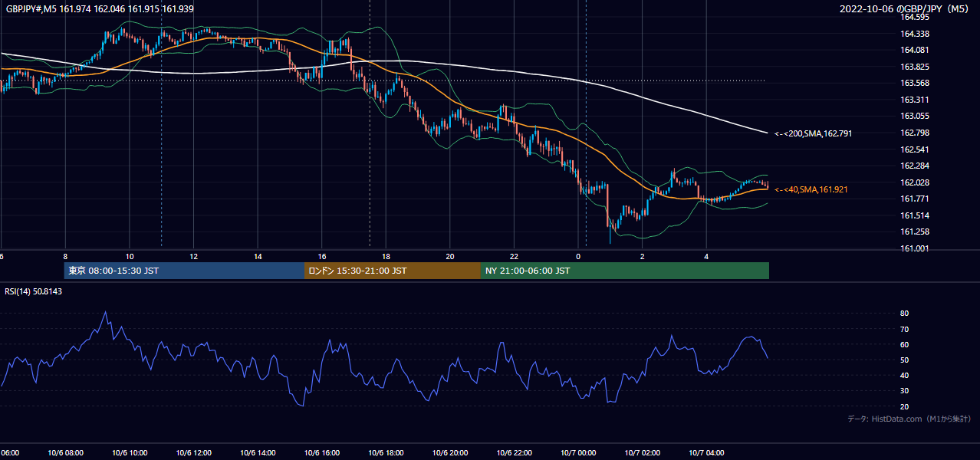
Task: Click hour tick 10 under price chart
Action: coord(130,257)
